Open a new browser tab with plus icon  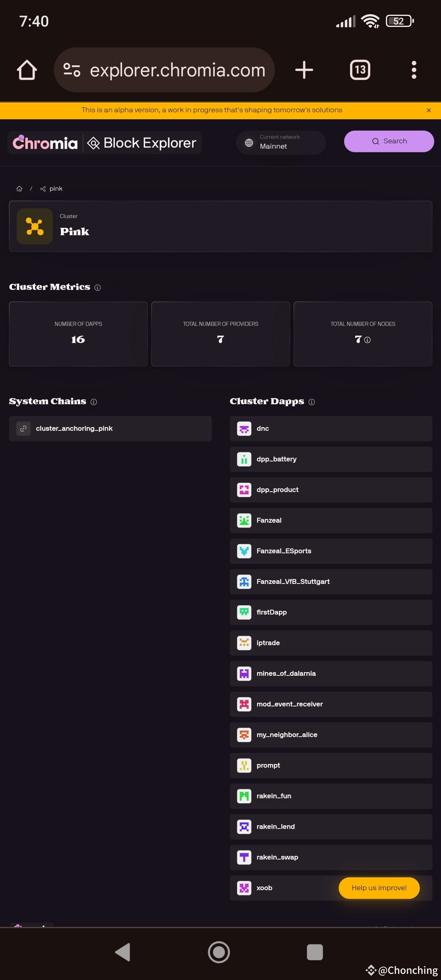[x=304, y=70]
